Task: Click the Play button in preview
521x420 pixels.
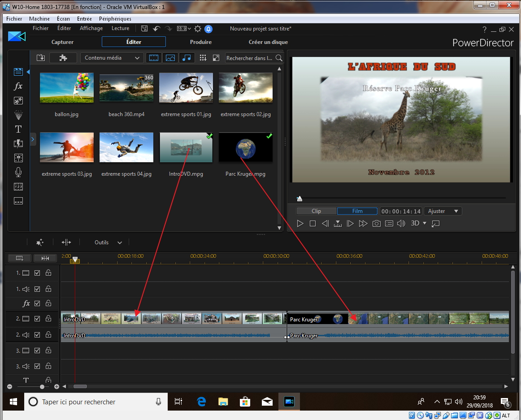Action: (300, 223)
